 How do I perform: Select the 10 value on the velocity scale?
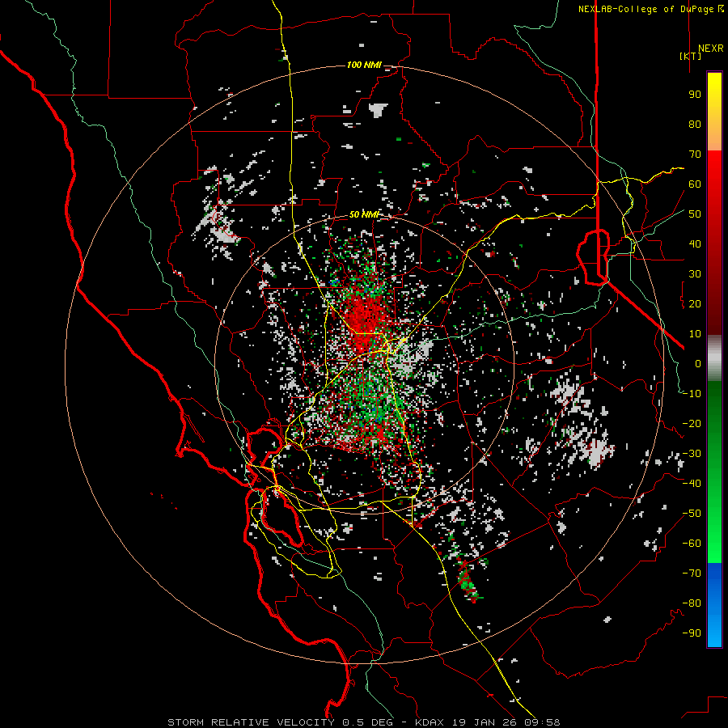click(x=695, y=334)
